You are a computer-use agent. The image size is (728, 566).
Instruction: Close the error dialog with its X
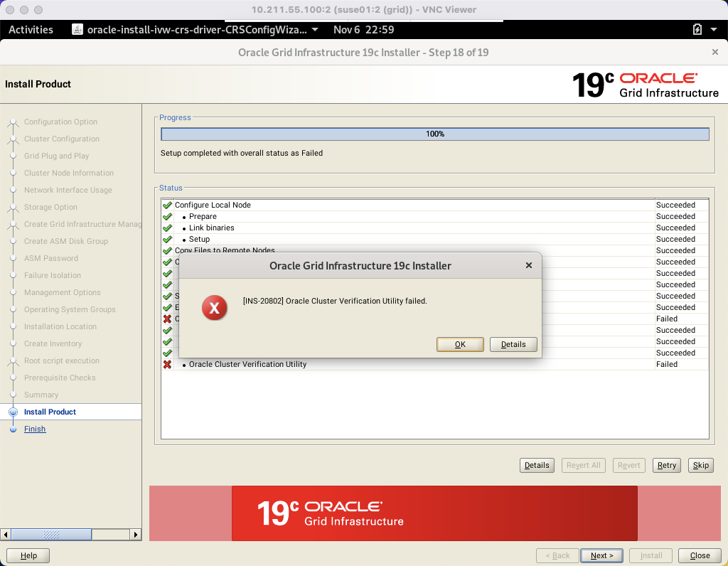pos(528,265)
